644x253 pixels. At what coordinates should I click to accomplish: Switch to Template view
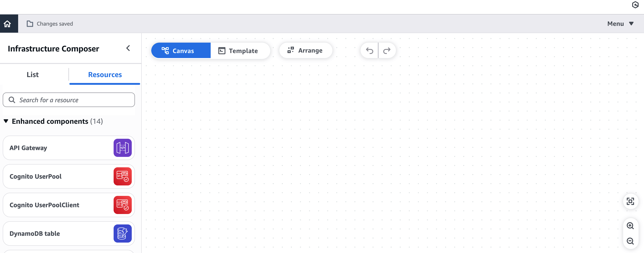coord(238,51)
